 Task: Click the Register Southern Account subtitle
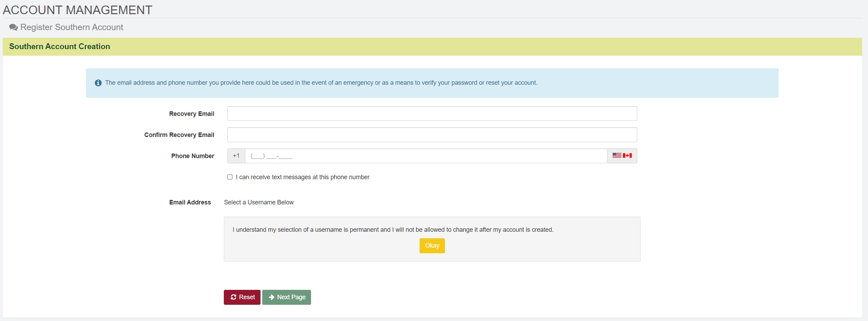pos(72,27)
